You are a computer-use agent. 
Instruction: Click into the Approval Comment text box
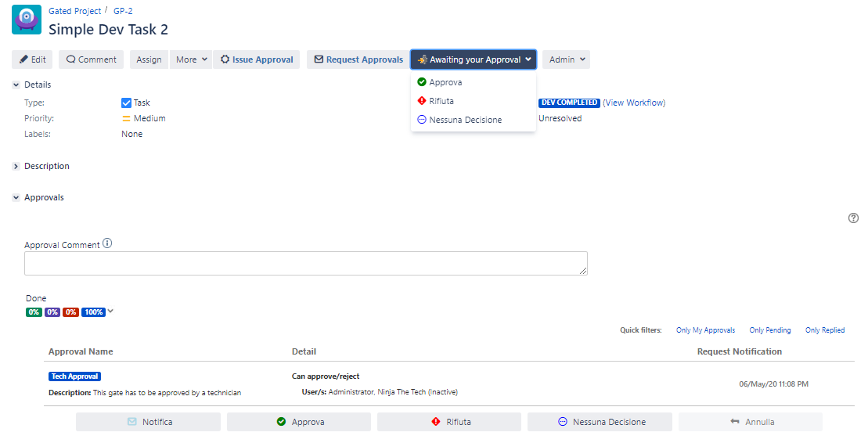tap(305, 264)
